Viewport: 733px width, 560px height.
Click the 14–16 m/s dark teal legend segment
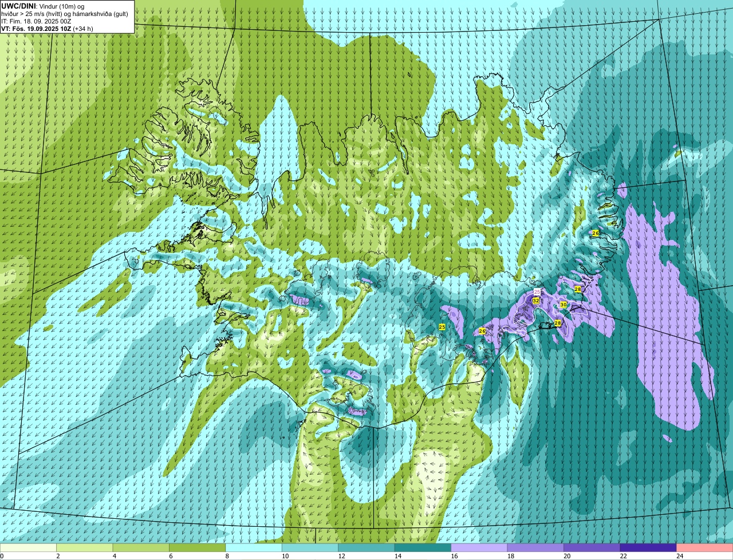coord(423,547)
